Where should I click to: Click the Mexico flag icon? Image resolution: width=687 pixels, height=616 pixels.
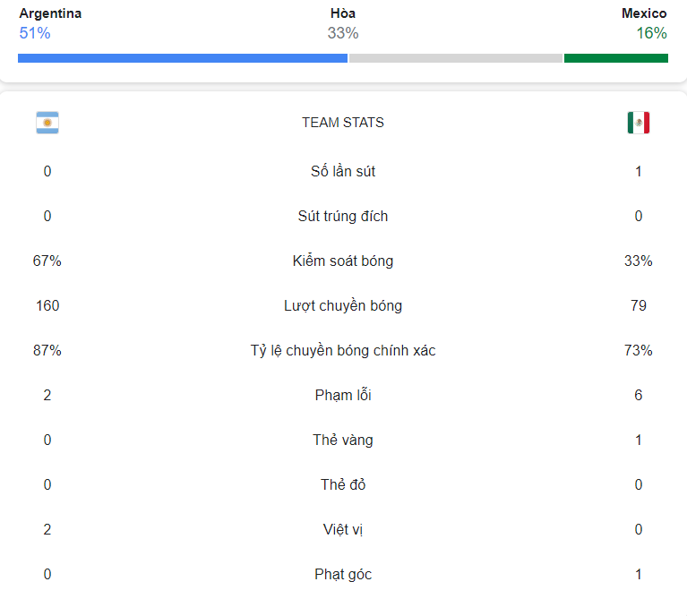tap(639, 123)
